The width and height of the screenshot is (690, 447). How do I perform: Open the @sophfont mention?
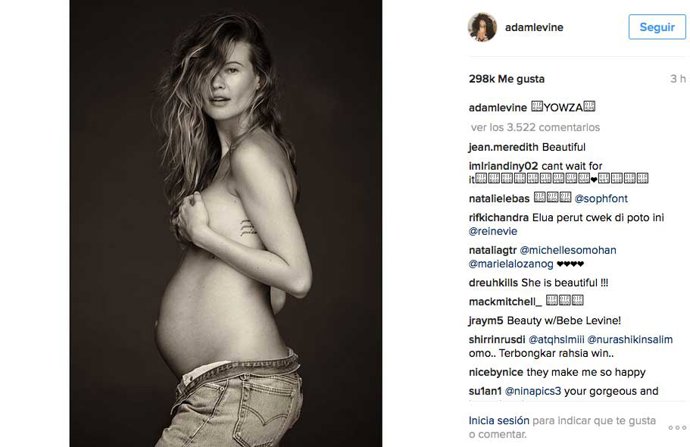point(601,199)
